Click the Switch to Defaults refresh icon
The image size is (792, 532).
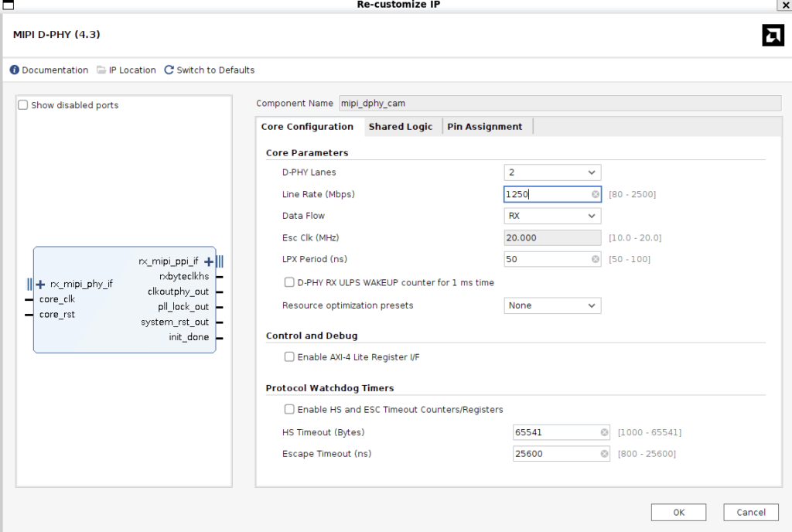[x=169, y=70]
